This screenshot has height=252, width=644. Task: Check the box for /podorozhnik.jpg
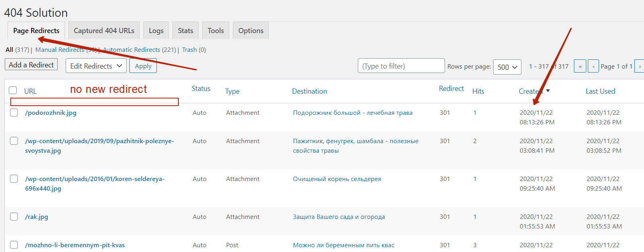(14, 112)
